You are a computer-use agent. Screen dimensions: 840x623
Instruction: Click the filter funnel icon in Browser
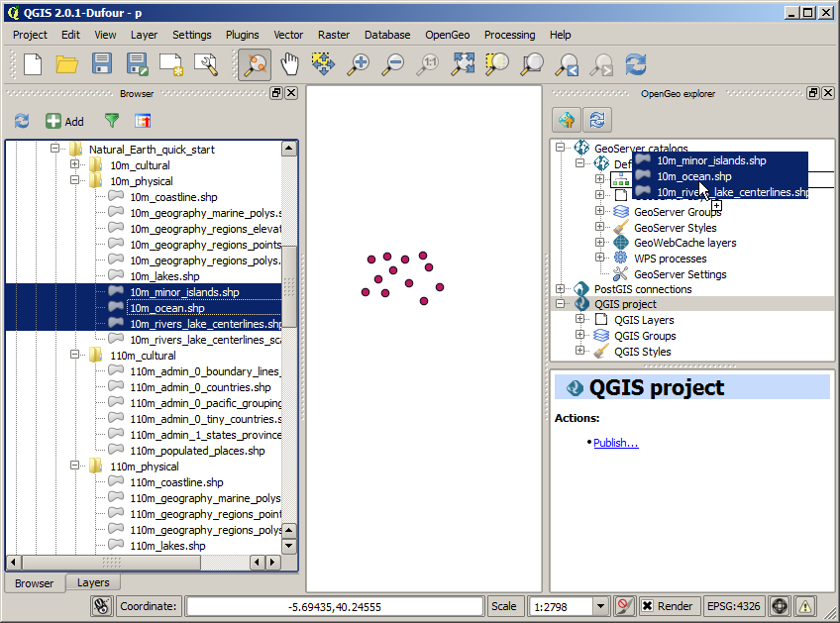tap(112, 121)
